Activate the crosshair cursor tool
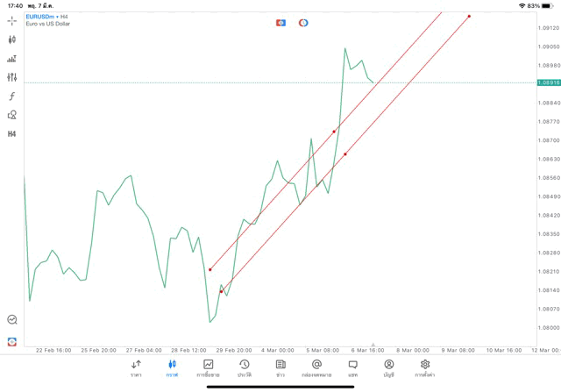Image resolution: width=561 pixels, height=392 pixels. coord(12,20)
